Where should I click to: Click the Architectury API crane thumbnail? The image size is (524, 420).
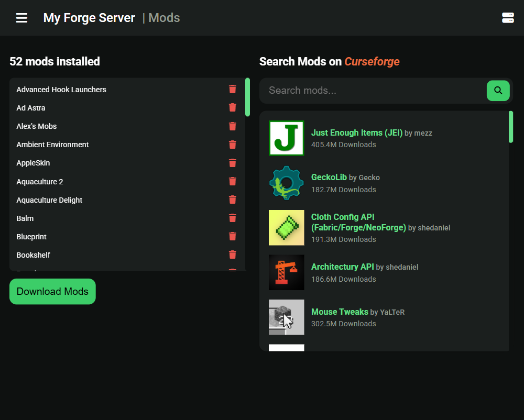(x=287, y=272)
